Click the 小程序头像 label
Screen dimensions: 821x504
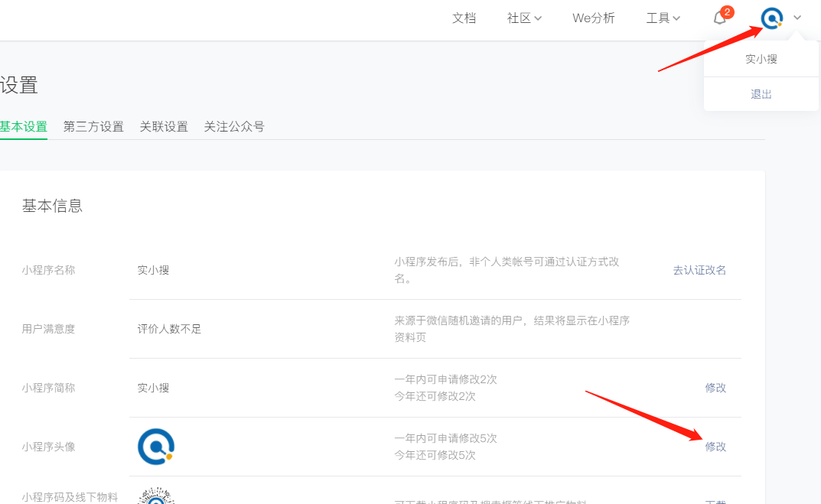click(48, 447)
